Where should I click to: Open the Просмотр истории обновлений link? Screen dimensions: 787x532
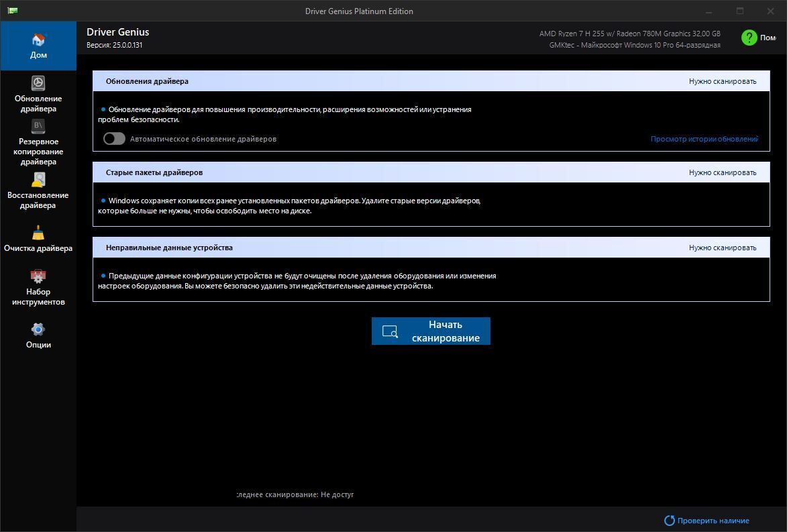click(704, 139)
